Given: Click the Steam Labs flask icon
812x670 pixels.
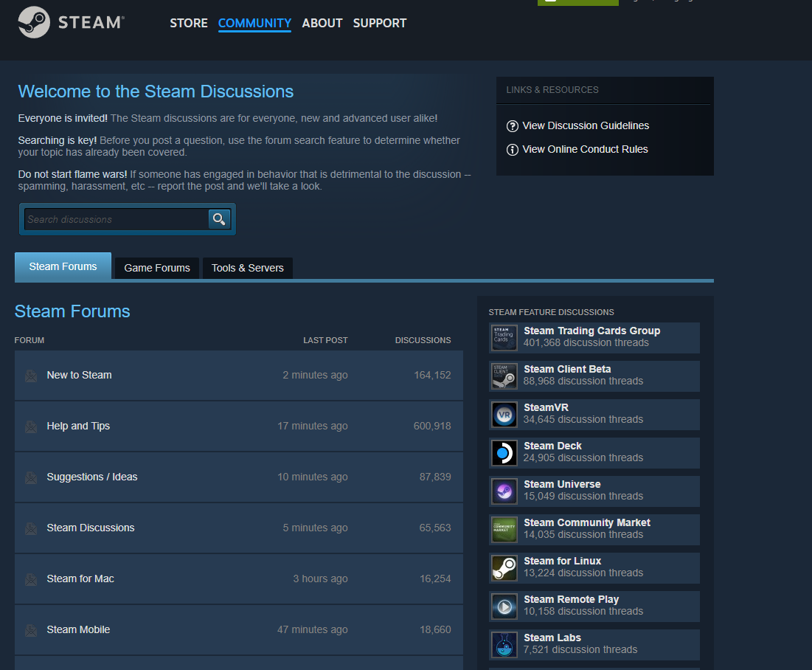Looking at the screenshot, I should [x=504, y=645].
